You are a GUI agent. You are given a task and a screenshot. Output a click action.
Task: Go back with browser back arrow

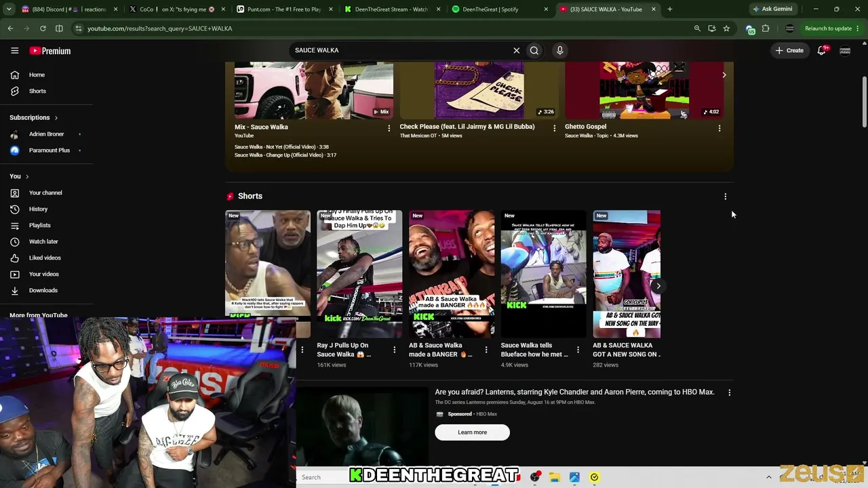pos(10,28)
